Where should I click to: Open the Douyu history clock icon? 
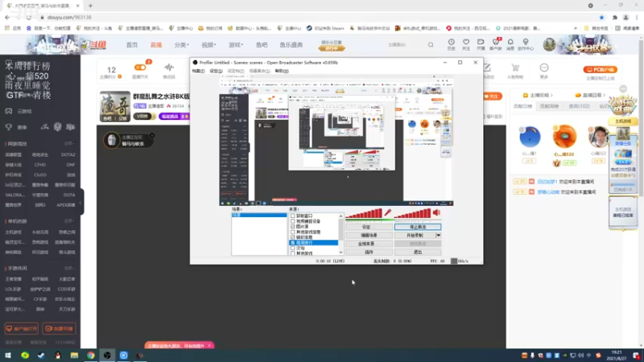[x=451, y=43]
